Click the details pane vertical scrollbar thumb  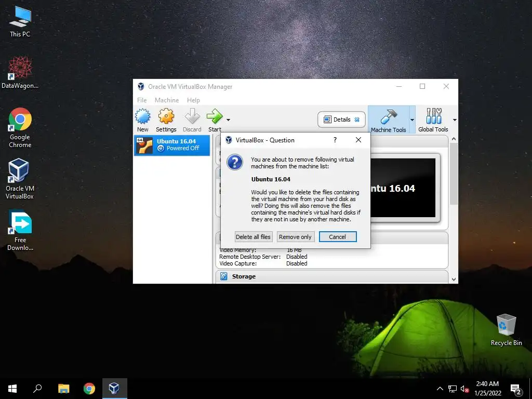pos(454,174)
